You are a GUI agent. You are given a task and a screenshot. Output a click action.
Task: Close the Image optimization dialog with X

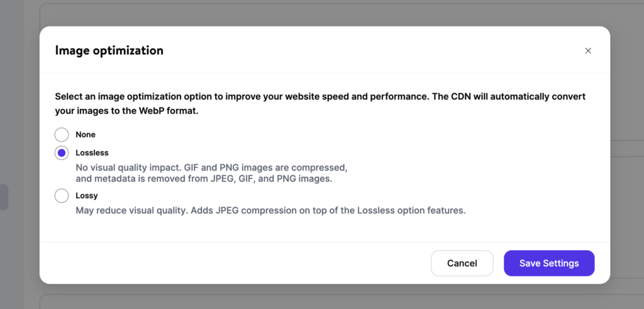588,50
